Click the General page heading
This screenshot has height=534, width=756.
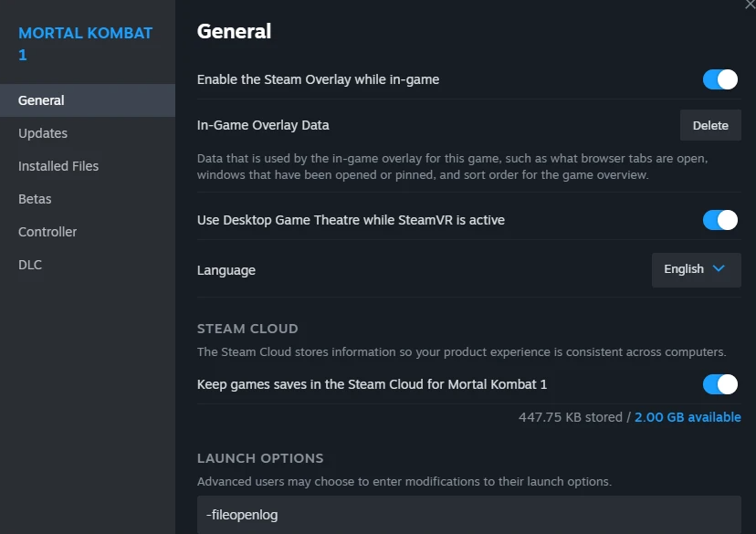[x=234, y=31]
